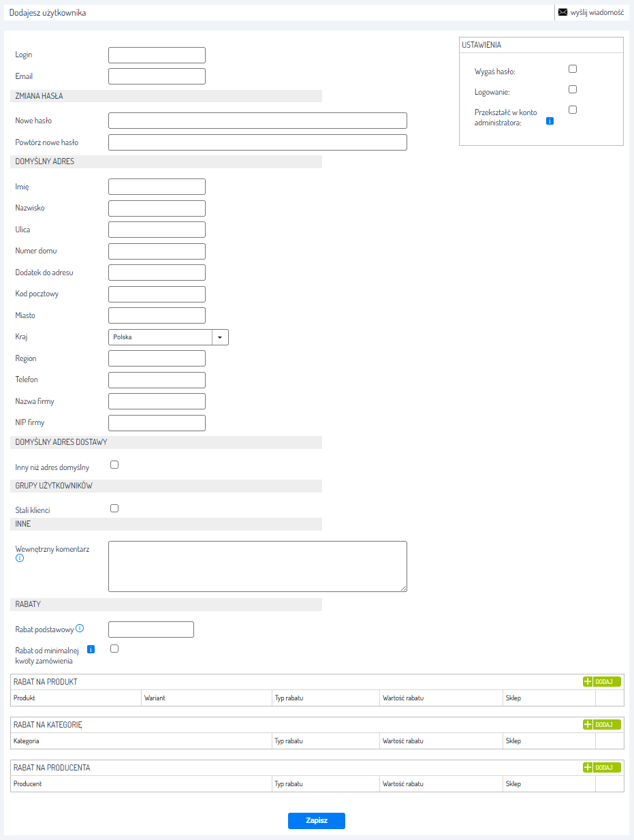Check Przekształć w konto administratora checkbox

pos(573,110)
